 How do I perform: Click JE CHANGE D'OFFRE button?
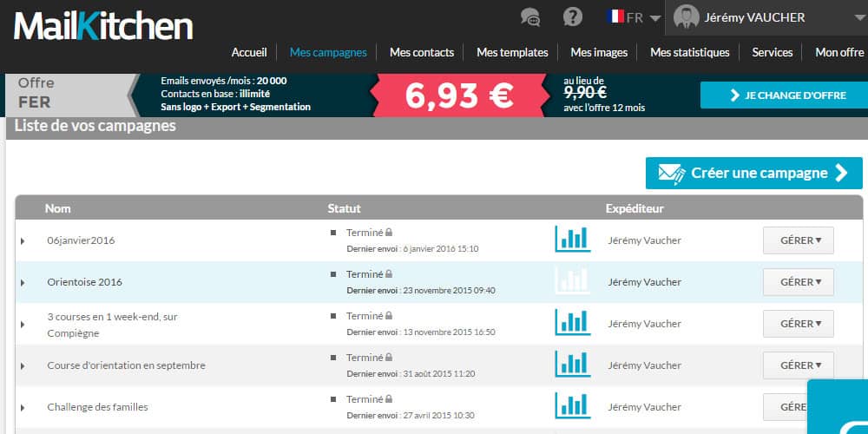[783, 95]
